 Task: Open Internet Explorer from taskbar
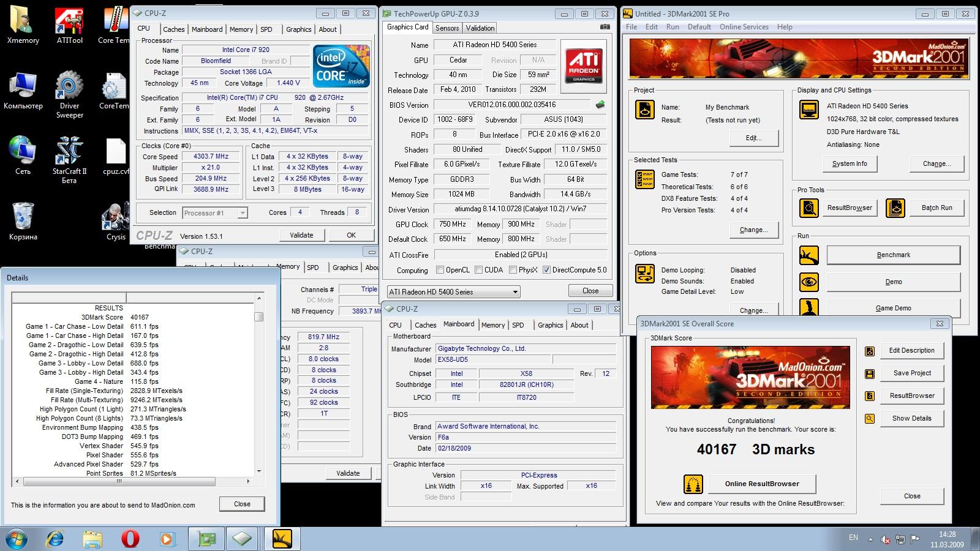click(55, 539)
